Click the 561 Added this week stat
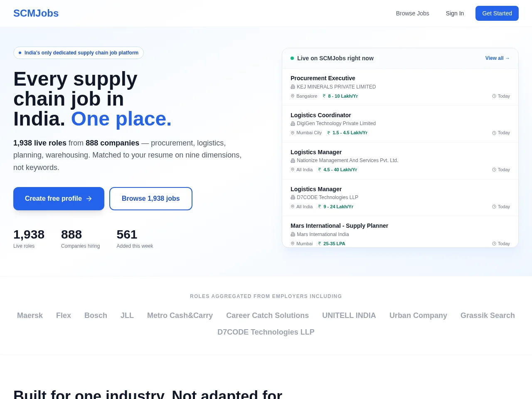Viewport: 532px width, 399px height. click(x=135, y=239)
